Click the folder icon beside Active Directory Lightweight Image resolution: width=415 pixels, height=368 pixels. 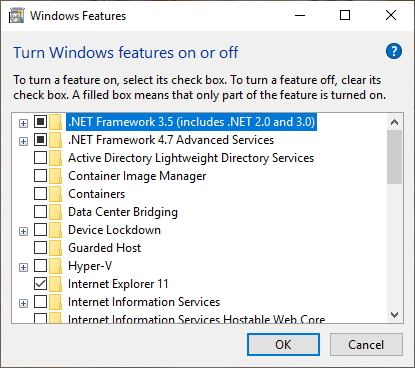(55, 158)
